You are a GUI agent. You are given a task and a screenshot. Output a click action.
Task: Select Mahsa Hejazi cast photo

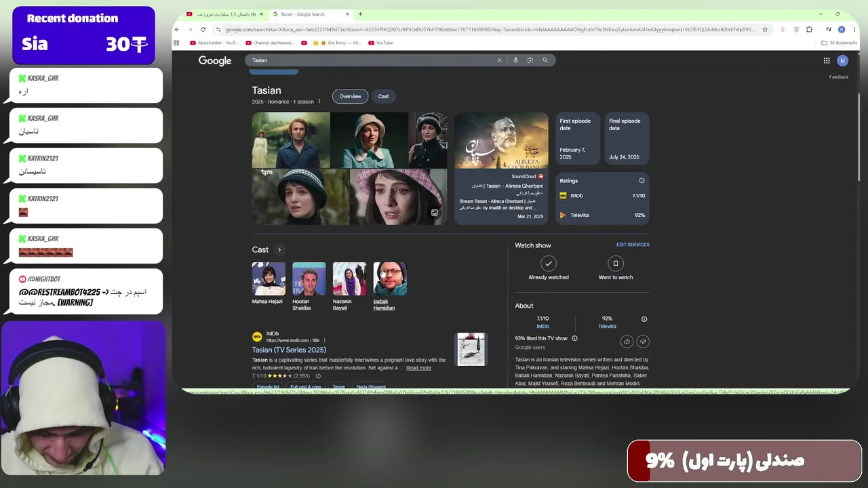pyautogui.click(x=269, y=279)
